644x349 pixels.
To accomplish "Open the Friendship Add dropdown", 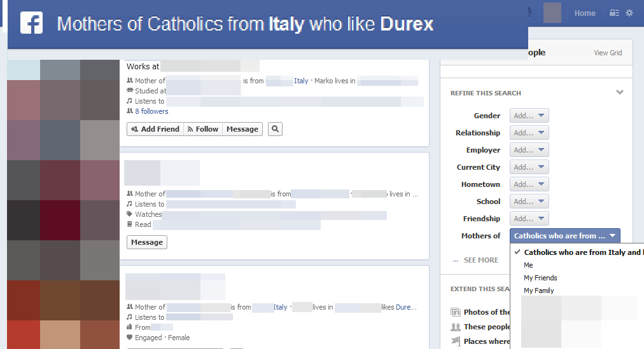I will (x=529, y=219).
